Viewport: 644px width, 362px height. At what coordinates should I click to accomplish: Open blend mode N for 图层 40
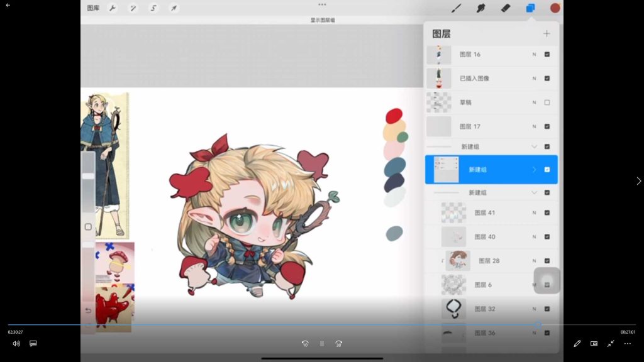(x=535, y=237)
